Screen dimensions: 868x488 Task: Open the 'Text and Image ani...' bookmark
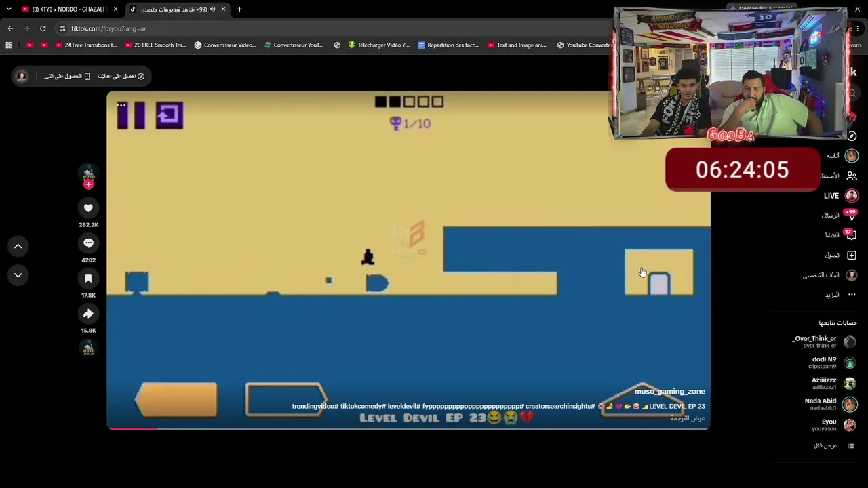pos(518,45)
